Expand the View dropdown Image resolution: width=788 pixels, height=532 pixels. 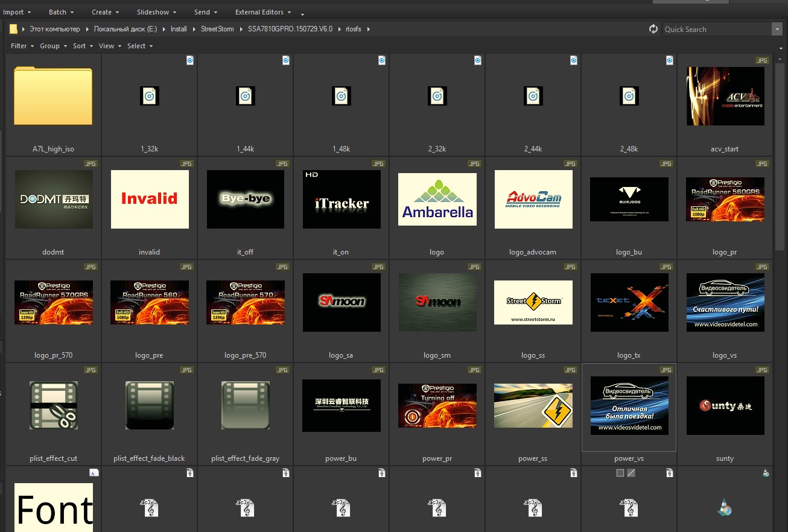(x=110, y=46)
